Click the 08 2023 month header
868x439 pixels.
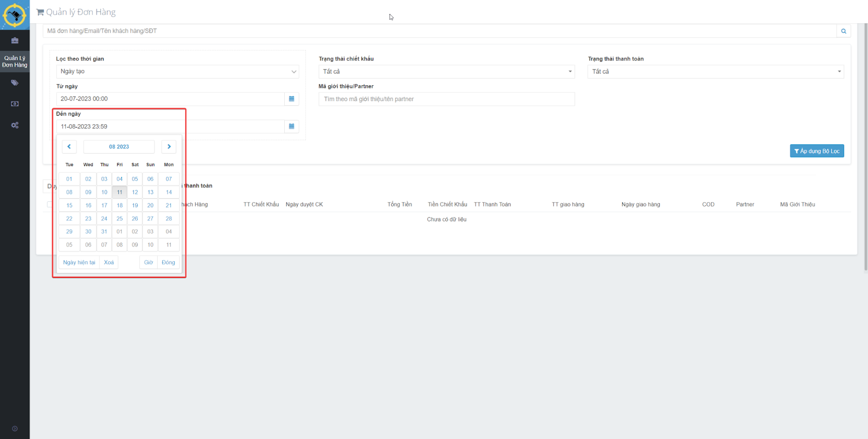pyautogui.click(x=119, y=147)
